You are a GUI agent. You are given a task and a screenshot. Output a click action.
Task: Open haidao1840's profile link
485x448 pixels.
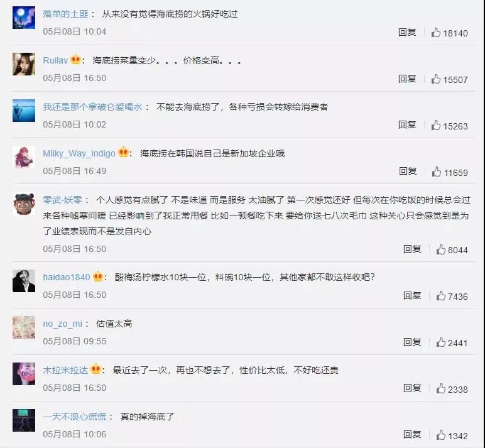click(67, 277)
